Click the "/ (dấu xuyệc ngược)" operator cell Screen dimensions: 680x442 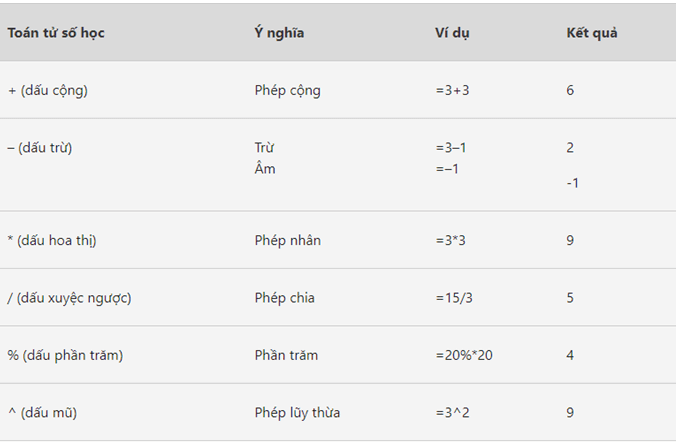(69, 298)
